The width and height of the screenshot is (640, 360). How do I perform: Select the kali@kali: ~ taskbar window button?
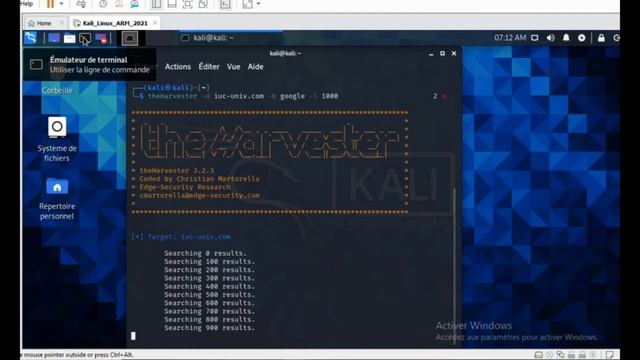tap(231, 38)
